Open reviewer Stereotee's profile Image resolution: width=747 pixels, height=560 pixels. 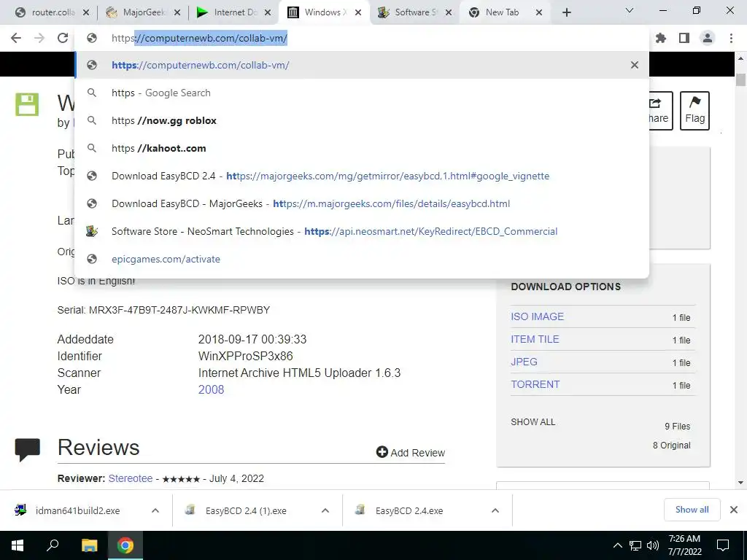tap(131, 478)
